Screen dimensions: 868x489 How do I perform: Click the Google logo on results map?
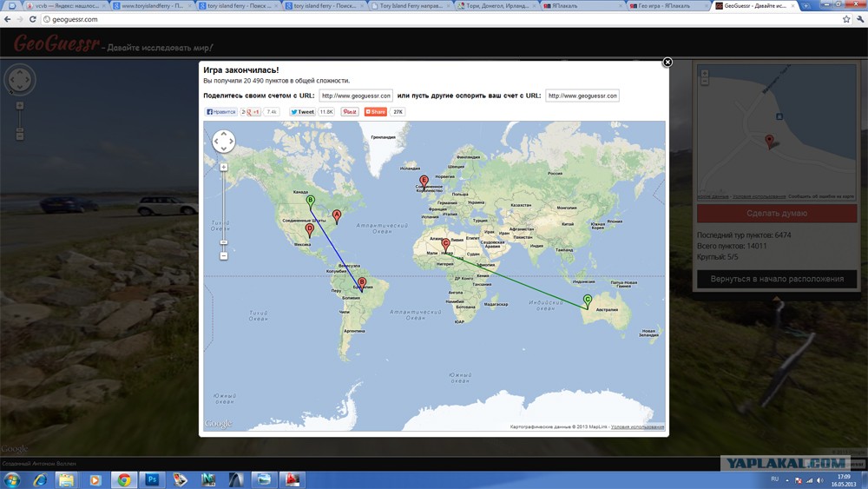218,424
